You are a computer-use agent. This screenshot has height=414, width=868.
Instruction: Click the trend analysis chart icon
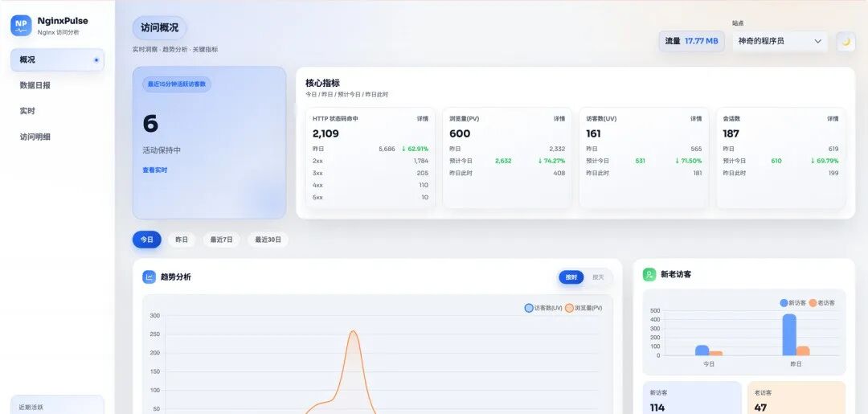coord(149,277)
